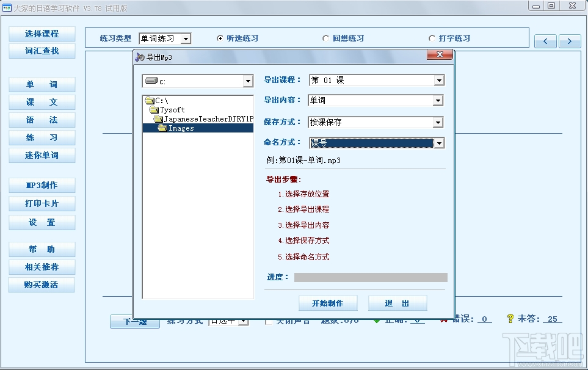Expand the 导出课程 dropdown
The width and height of the screenshot is (588, 370).
[439, 80]
